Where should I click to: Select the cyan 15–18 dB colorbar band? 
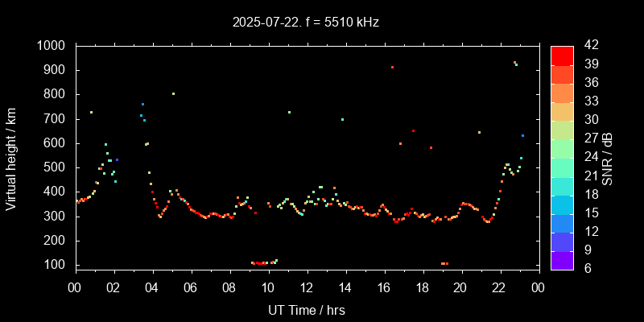[x=562, y=204]
